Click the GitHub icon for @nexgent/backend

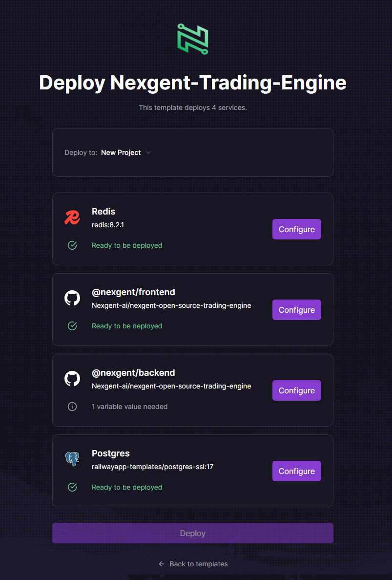pos(72,378)
